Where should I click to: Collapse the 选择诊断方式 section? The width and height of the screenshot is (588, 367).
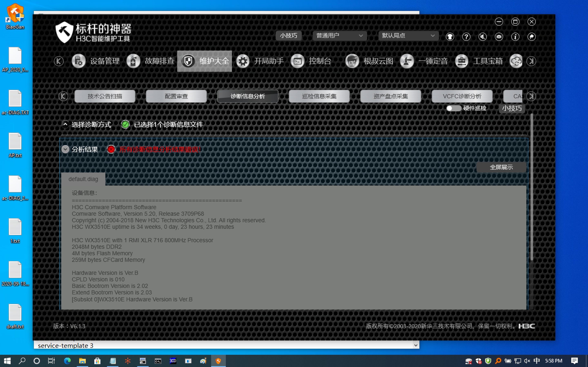(x=65, y=125)
